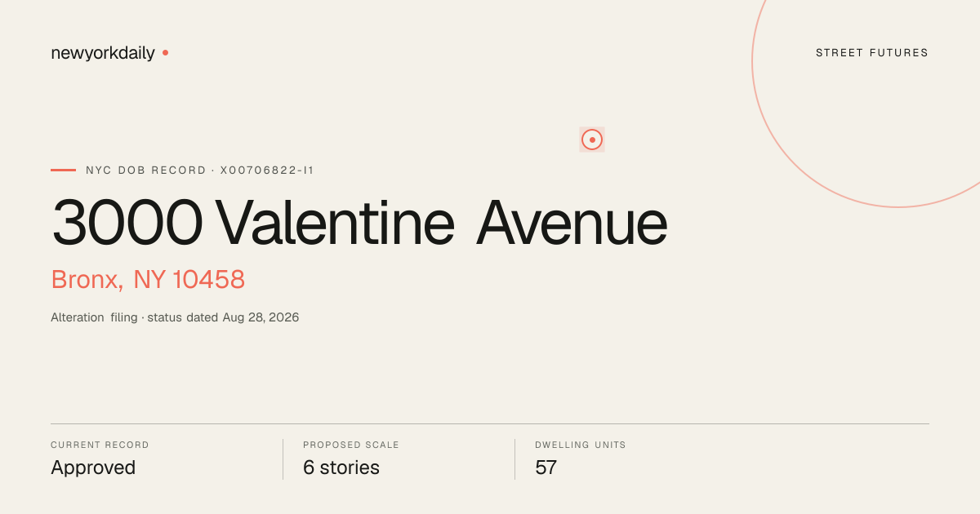Image resolution: width=980 pixels, height=514 pixels.
Task: Click the Bronx, NY 10458 subheading
Action: click(148, 280)
